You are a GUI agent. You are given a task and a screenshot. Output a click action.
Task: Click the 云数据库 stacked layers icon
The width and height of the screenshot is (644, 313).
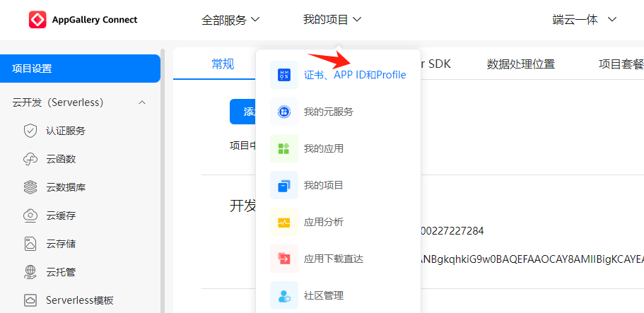(x=30, y=188)
